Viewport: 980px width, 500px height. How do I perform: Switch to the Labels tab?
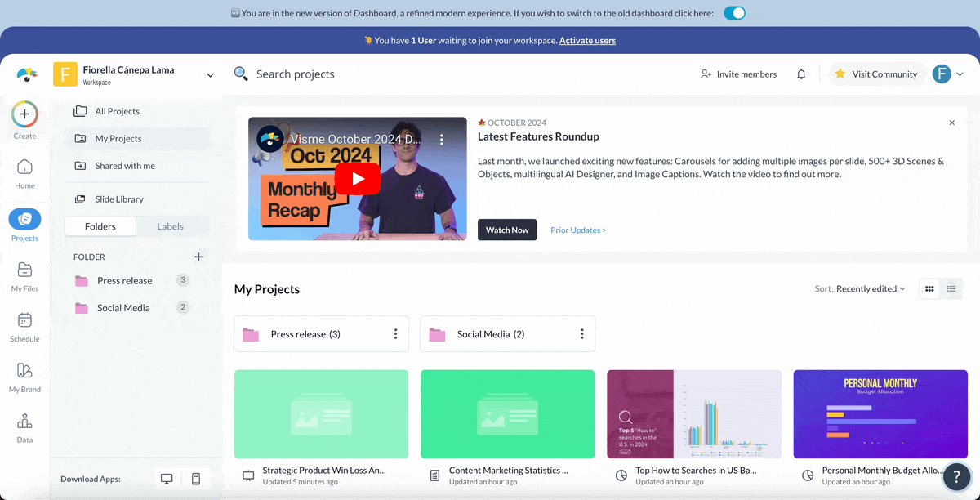(x=170, y=226)
